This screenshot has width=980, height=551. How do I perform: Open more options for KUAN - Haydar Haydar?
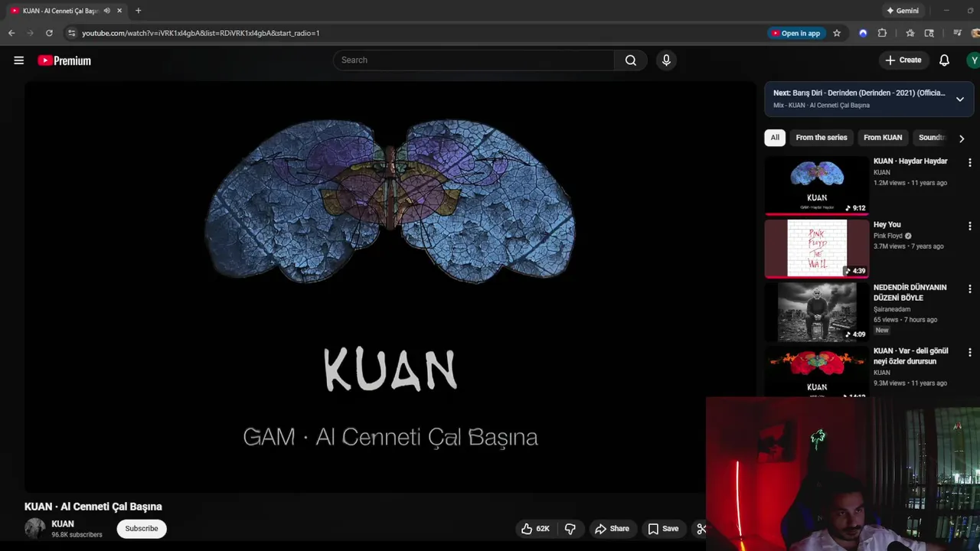969,162
